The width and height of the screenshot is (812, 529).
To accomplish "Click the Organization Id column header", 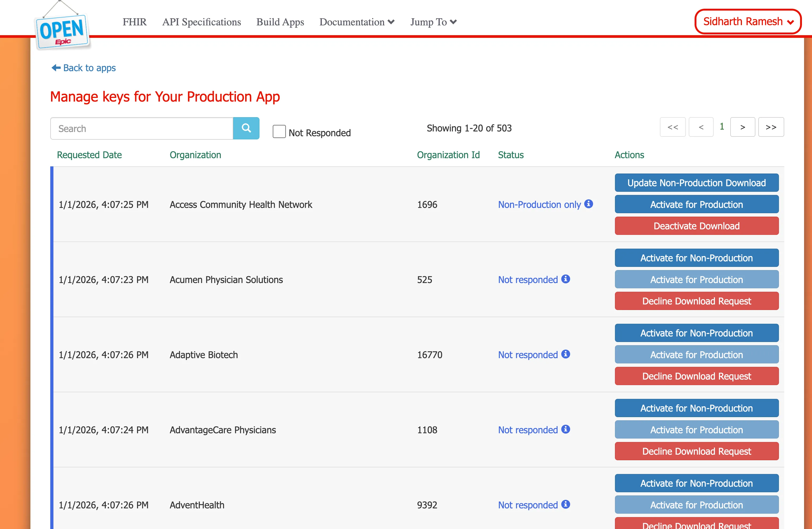I will pos(448,155).
